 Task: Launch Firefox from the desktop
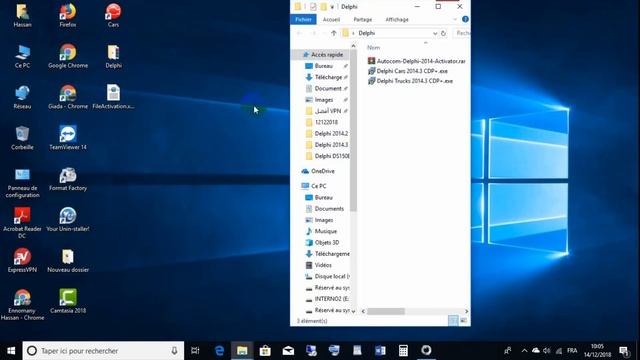click(68, 15)
